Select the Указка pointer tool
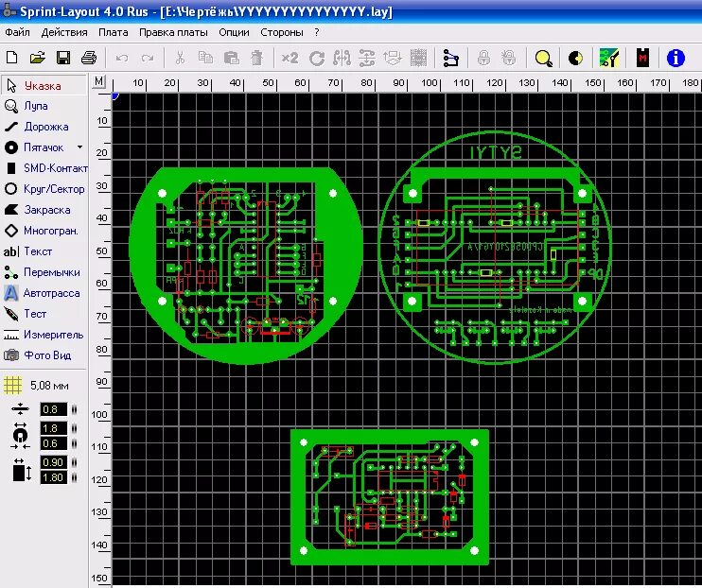 click(44, 85)
